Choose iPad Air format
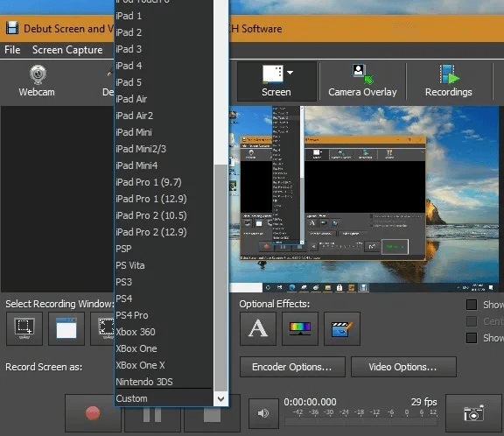 tap(164, 99)
